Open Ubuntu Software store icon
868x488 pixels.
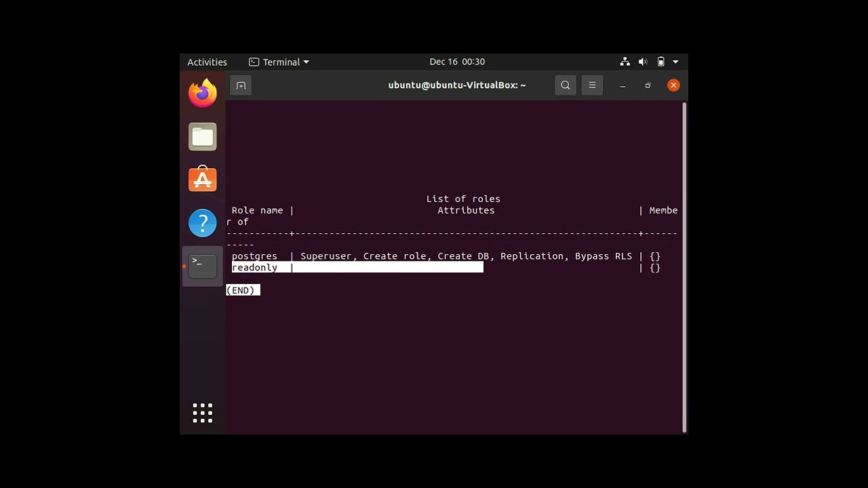[203, 180]
